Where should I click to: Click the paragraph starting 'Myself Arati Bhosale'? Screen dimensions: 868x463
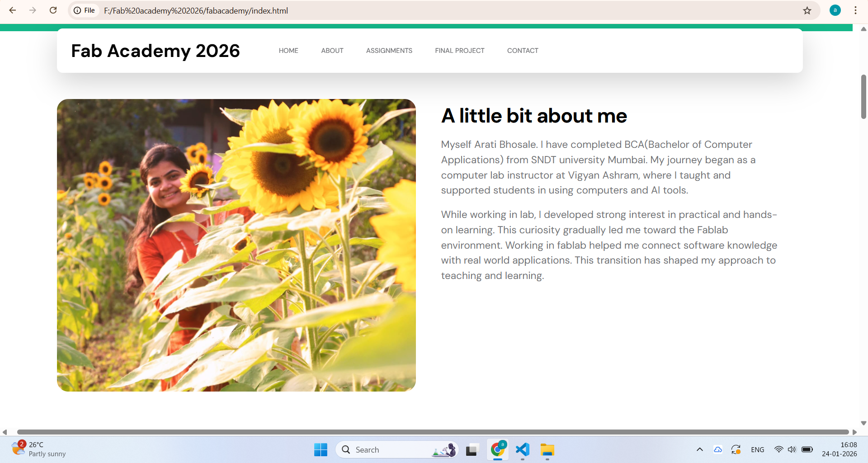pos(598,167)
